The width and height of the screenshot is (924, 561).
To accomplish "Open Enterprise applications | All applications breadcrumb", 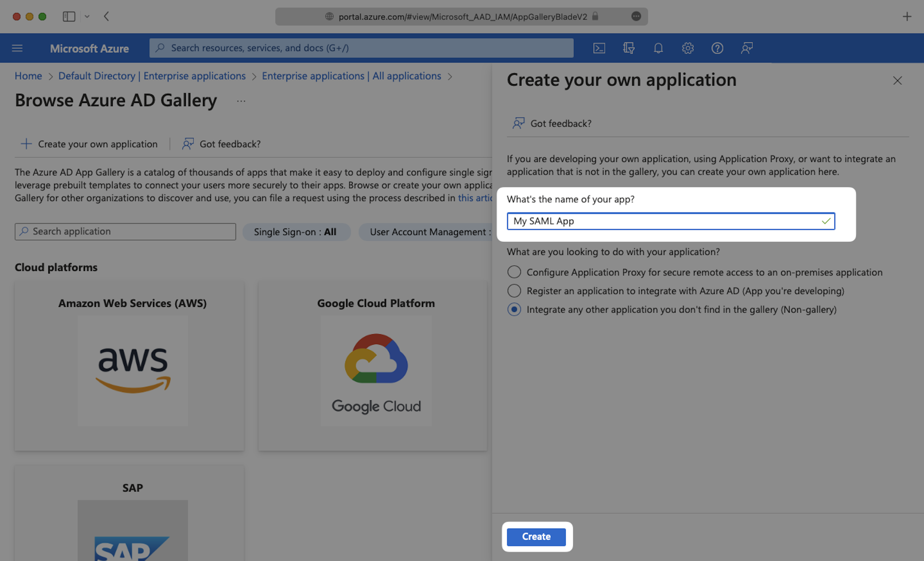I will (x=351, y=76).
